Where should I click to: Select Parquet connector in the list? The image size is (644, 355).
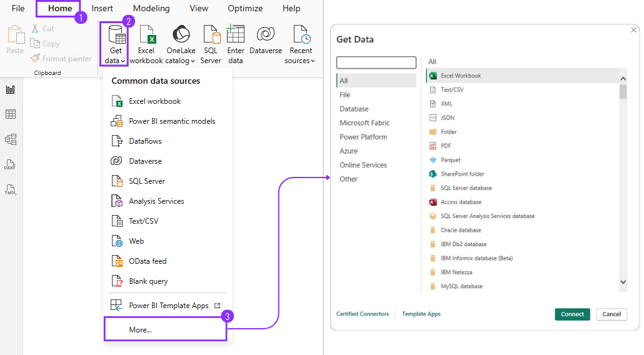click(x=523, y=159)
